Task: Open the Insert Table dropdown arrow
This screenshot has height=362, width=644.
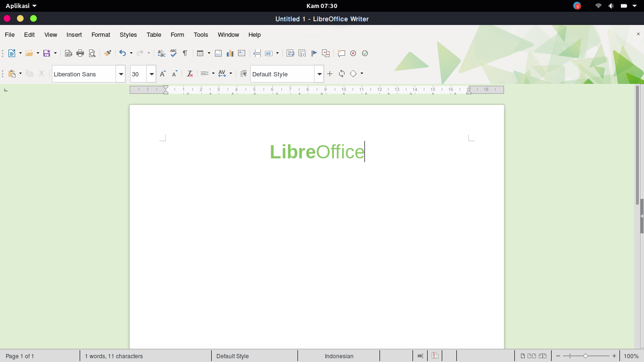Action: (209, 53)
